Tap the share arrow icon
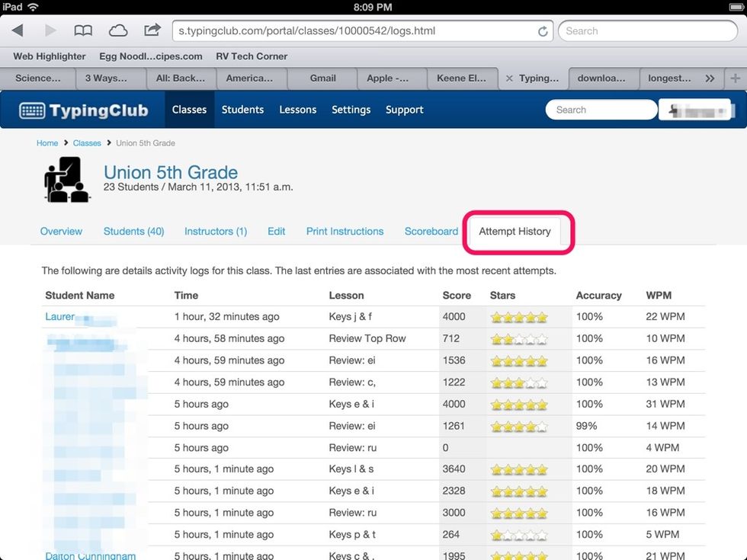 (x=152, y=30)
